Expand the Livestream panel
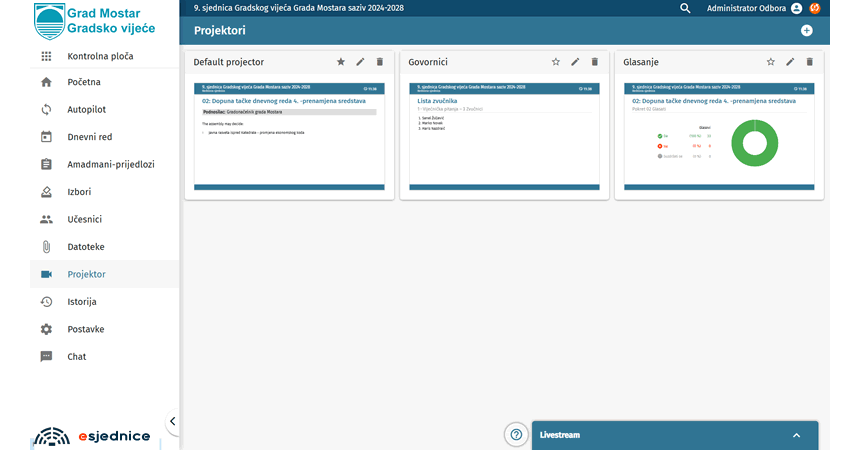This screenshot has height=450, width=860. point(796,435)
